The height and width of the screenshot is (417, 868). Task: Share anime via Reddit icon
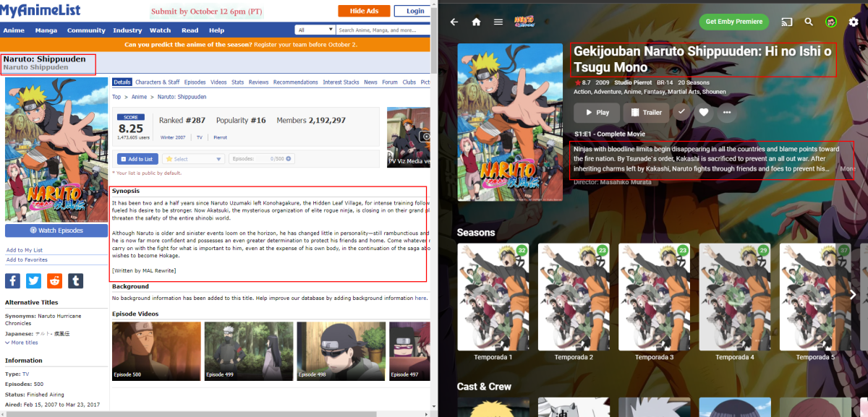point(54,280)
